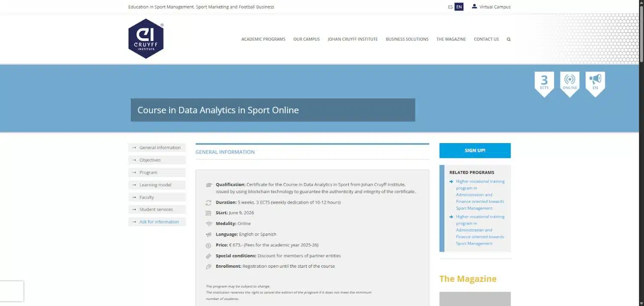Click the SIGN UP! button
The image size is (644, 306).
[475, 150]
